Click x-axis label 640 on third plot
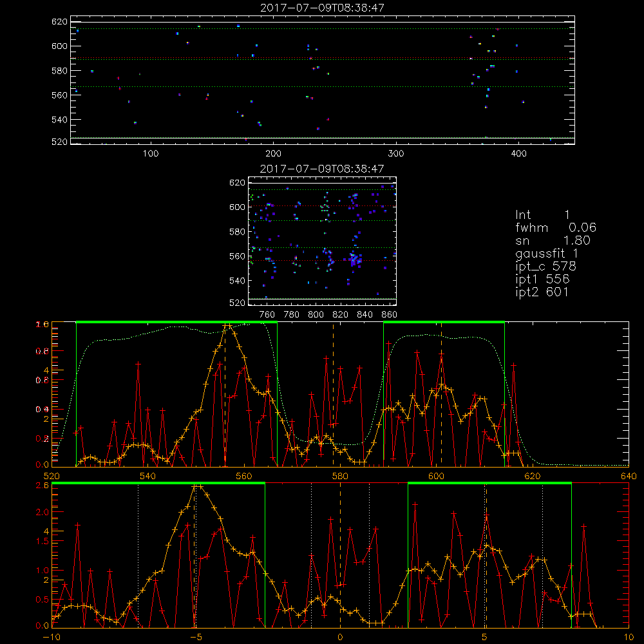The height and width of the screenshot is (644, 644). coord(629,476)
